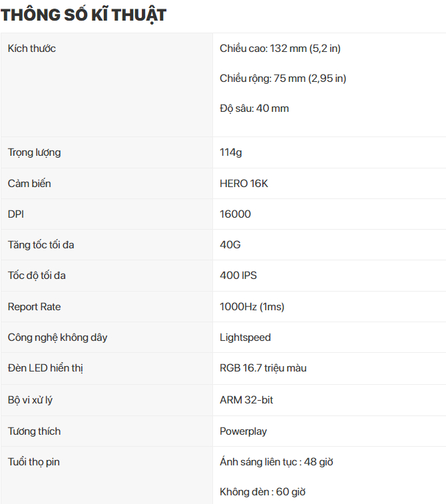
Task: Click the Lightspeed wireless technology value
Action: (245, 338)
